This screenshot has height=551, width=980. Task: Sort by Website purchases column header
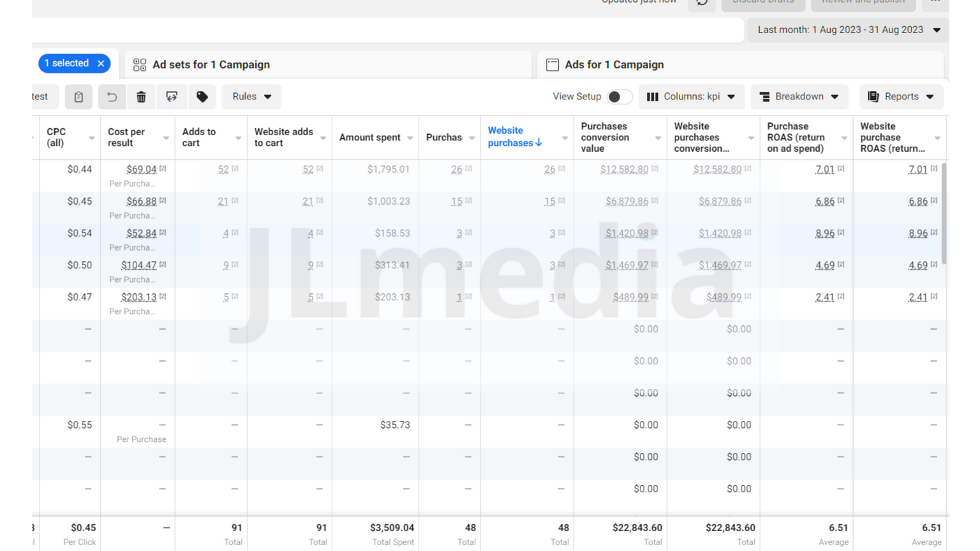(x=514, y=137)
